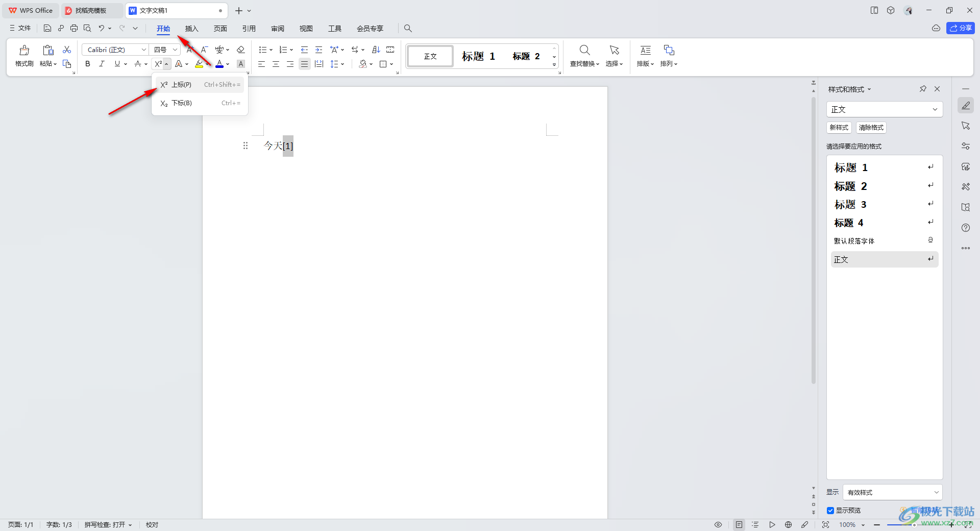
Task: Switch to Outline view in status bar
Action: [x=755, y=524]
